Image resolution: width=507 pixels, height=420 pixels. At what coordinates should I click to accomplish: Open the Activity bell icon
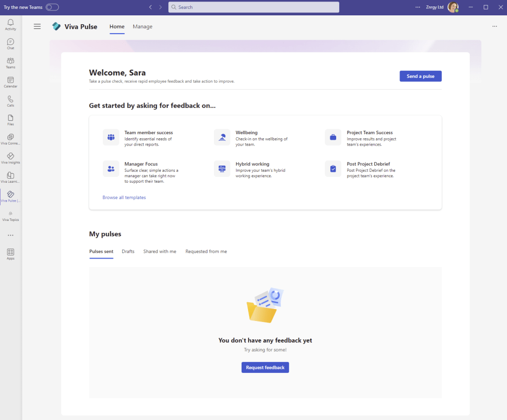10,24
